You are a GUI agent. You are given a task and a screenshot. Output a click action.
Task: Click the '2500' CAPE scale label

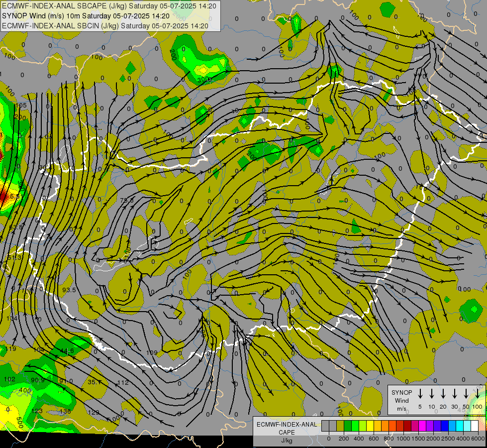click(448, 439)
